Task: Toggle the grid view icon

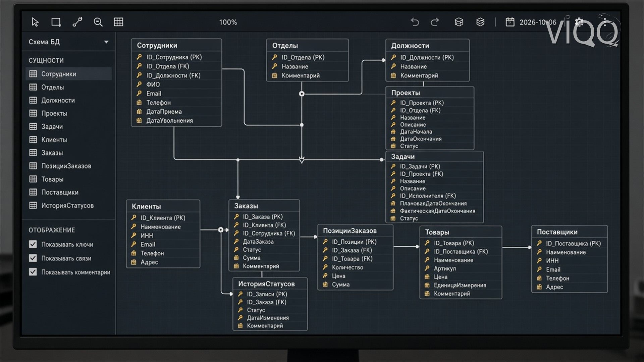Action: pos(119,22)
